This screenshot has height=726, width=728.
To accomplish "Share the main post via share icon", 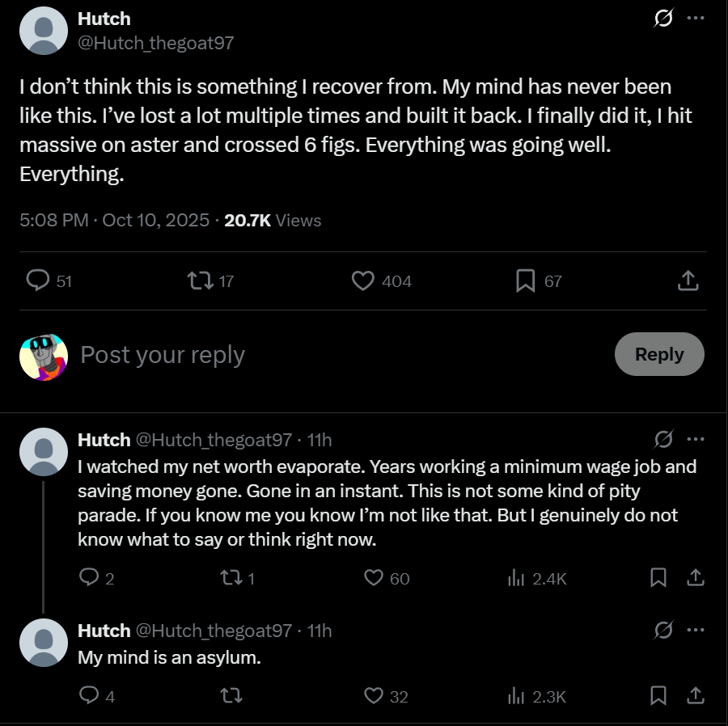I will click(687, 281).
